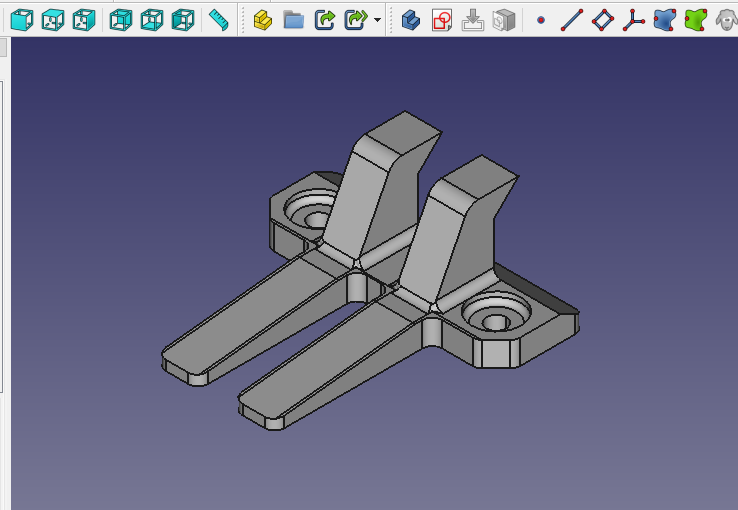Viewport: 738px width, 510px height.
Task: Create a new PartDesign body
Action: (410, 19)
